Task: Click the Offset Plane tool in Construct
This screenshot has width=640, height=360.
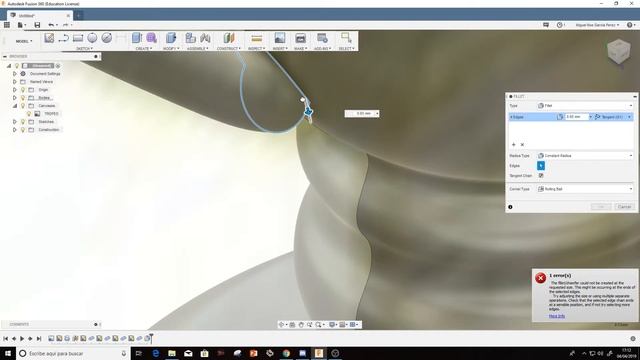Action: pyautogui.click(x=229, y=38)
